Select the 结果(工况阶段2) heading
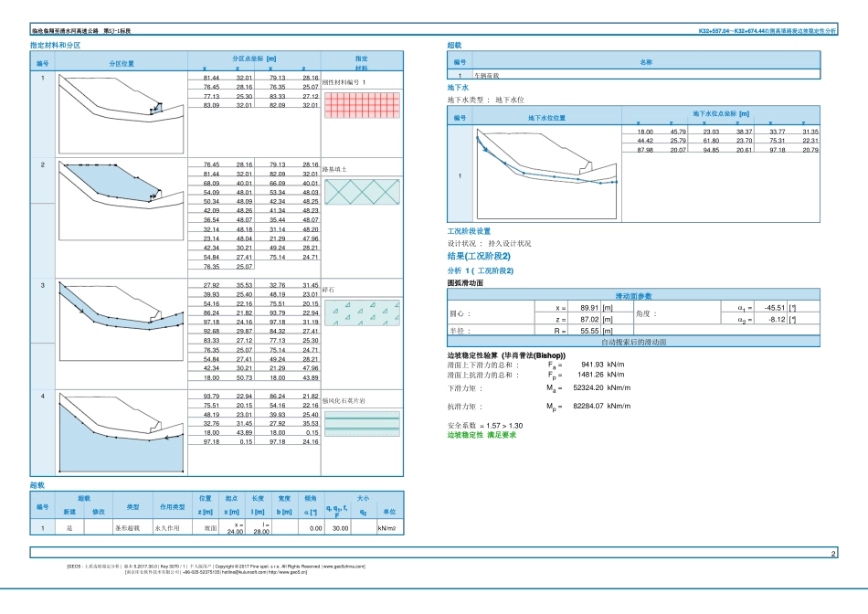This screenshot has height=614, width=868. [x=479, y=256]
